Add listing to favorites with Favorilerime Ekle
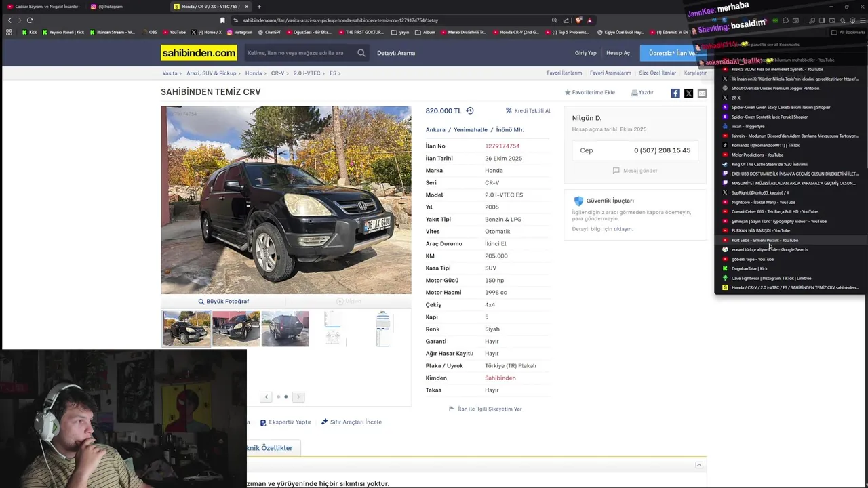The width and height of the screenshot is (868, 488). click(x=590, y=92)
